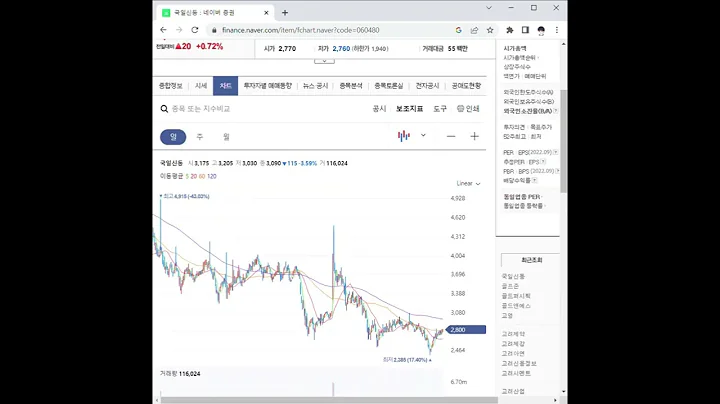Open 고려시멘트 in the sidebar list
Screen dimensions: 720x404
(516, 373)
